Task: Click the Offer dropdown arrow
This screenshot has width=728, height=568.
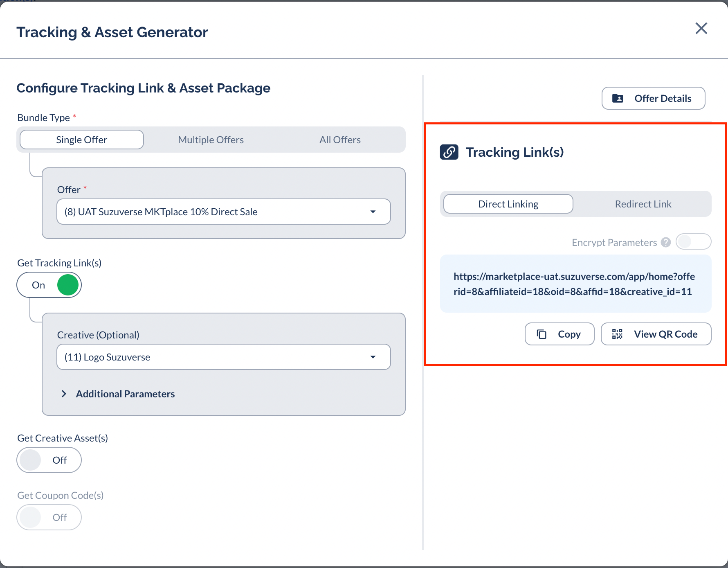Action: tap(373, 212)
